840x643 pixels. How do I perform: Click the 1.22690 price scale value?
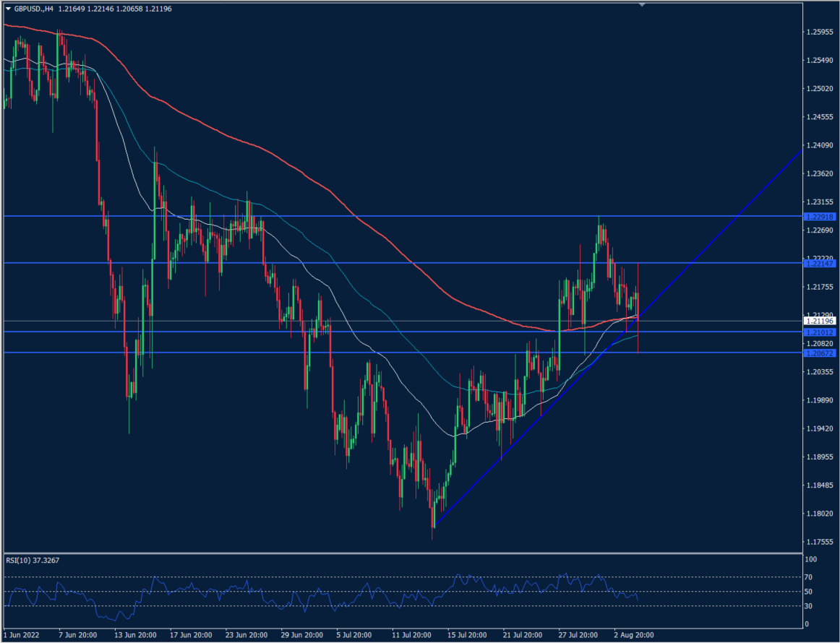tap(819, 230)
